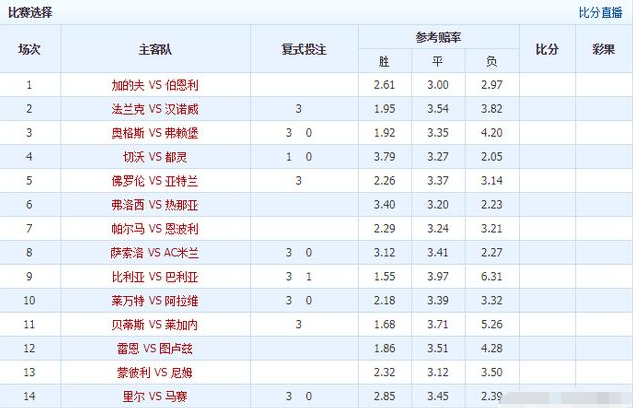Click the bet selection 3 in row 11
633x408 pixels.
pyautogui.click(x=298, y=324)
